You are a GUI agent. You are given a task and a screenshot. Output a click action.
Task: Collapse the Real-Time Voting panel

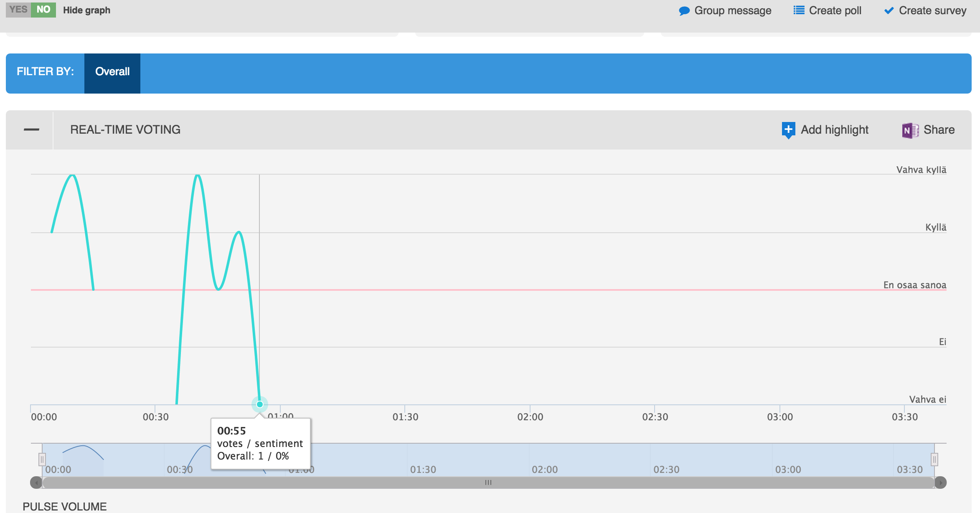pyautogui.click(x=31, y=130)
